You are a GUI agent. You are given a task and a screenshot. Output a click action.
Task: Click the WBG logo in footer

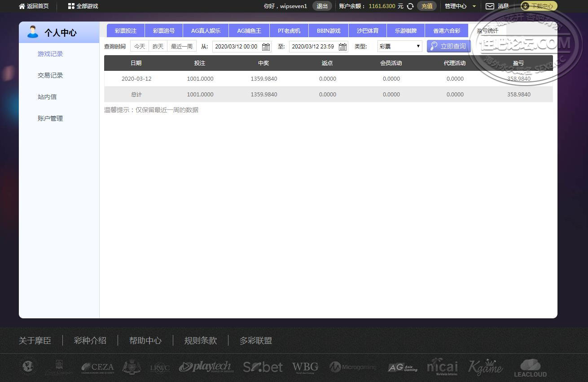[x=305, y=368]
